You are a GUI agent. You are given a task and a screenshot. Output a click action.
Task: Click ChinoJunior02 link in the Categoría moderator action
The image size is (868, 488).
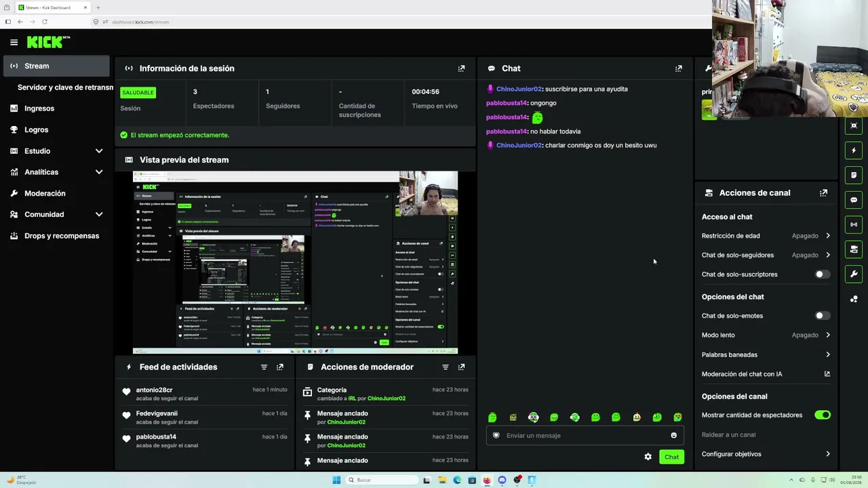387,399
